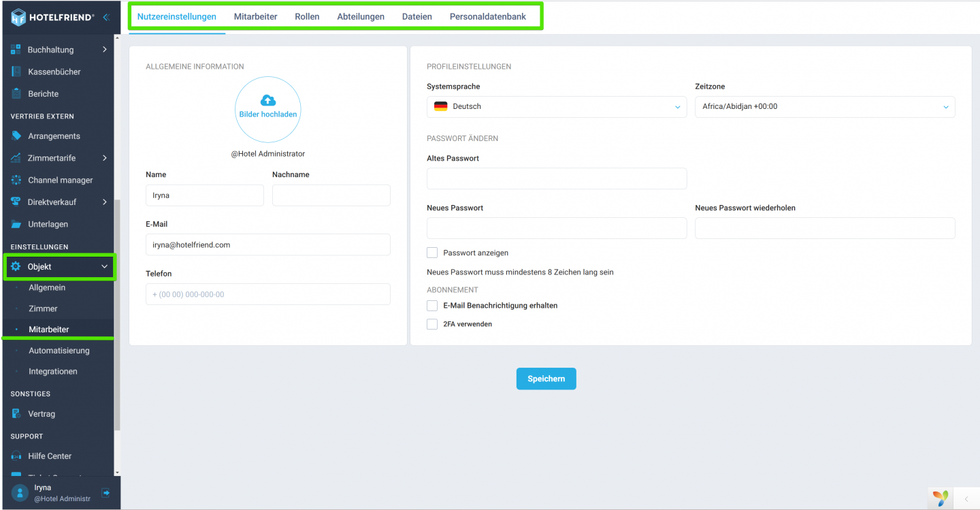
Task: Enable 2FA verwenden checkbox
Action: point(432,324)
